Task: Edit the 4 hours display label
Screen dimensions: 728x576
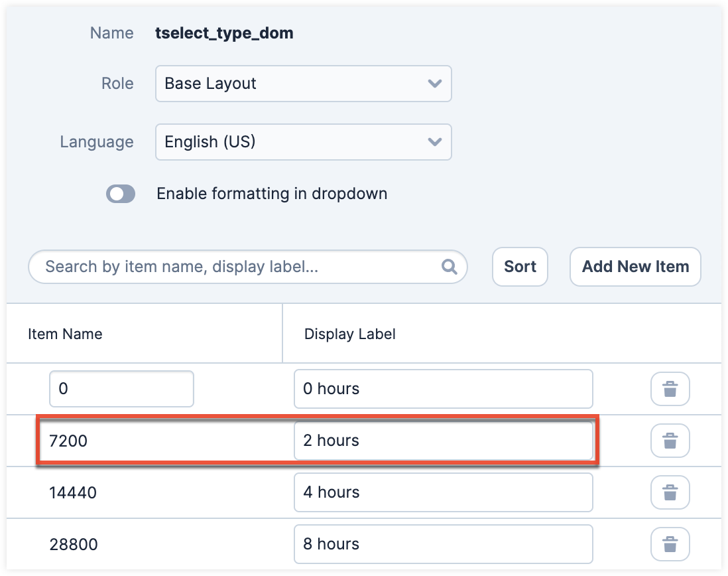Action: tap(442, 492)
